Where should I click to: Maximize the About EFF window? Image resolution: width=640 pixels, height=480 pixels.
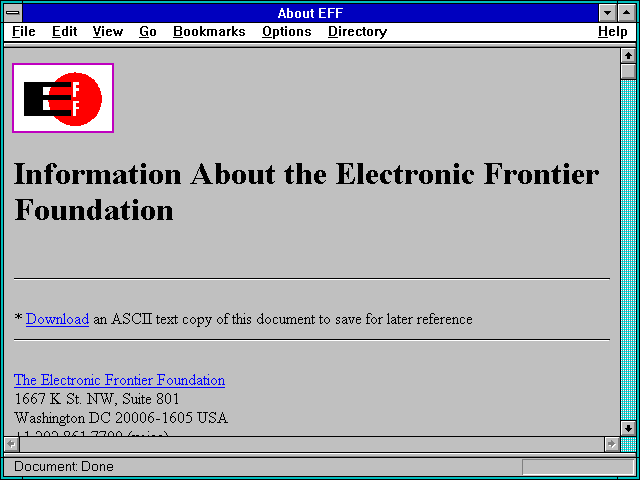627,13
